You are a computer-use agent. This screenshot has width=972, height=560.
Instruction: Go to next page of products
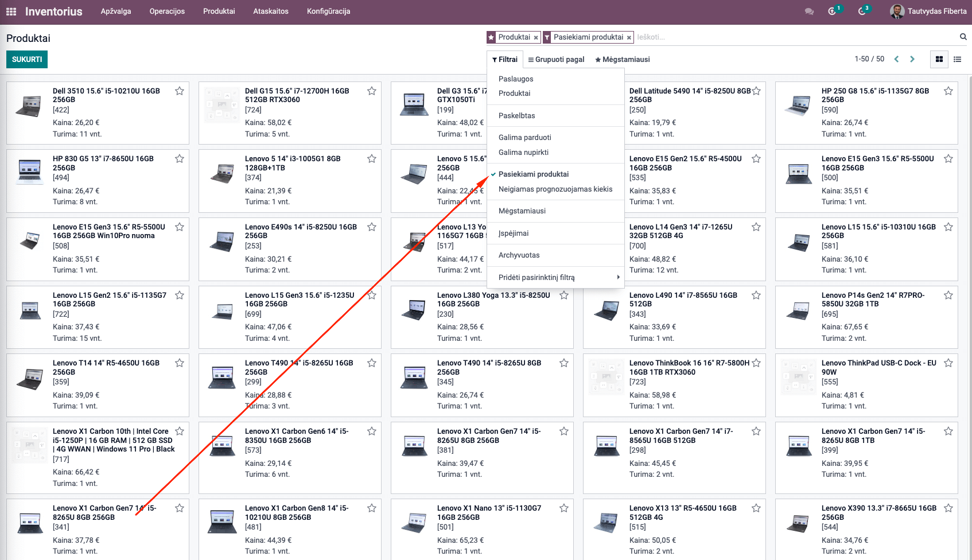point(912,59)
